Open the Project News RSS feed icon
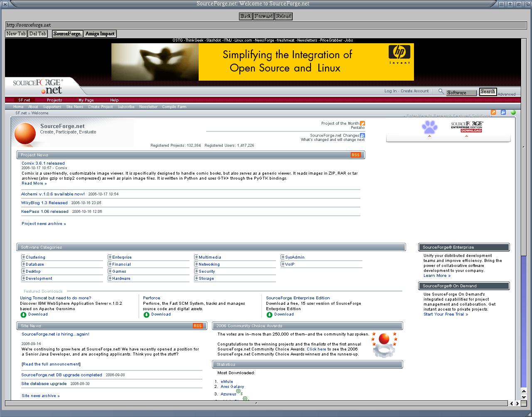532x417 pixels. click(355, 155)
